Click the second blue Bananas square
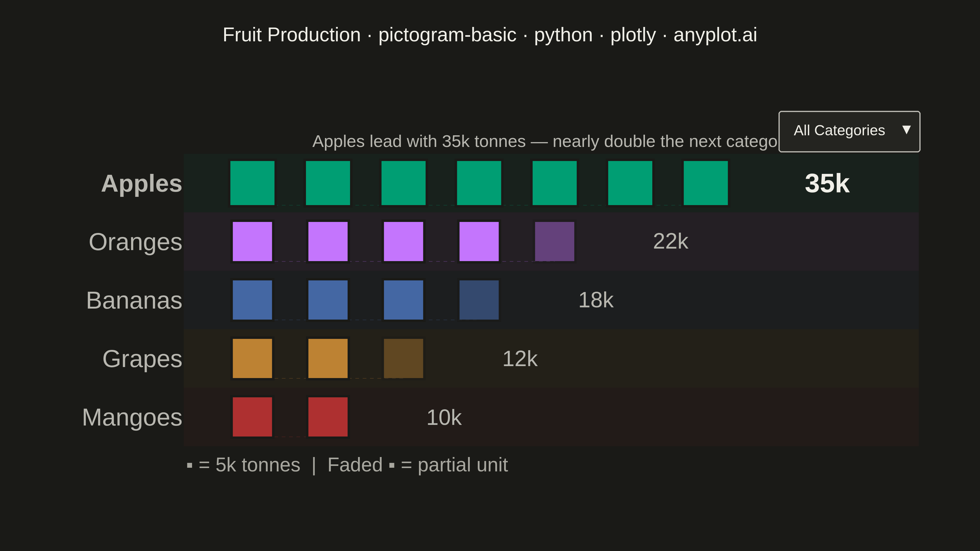Viewport: 980px width, 551px height. pyautogui.click(x=328, y=300)
